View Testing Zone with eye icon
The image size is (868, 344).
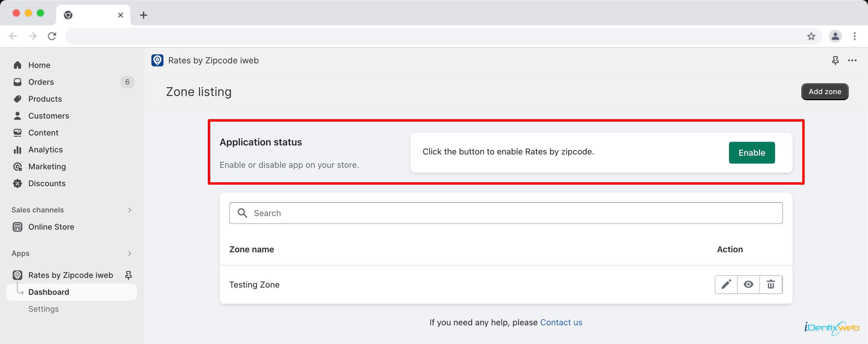point(748,284)
